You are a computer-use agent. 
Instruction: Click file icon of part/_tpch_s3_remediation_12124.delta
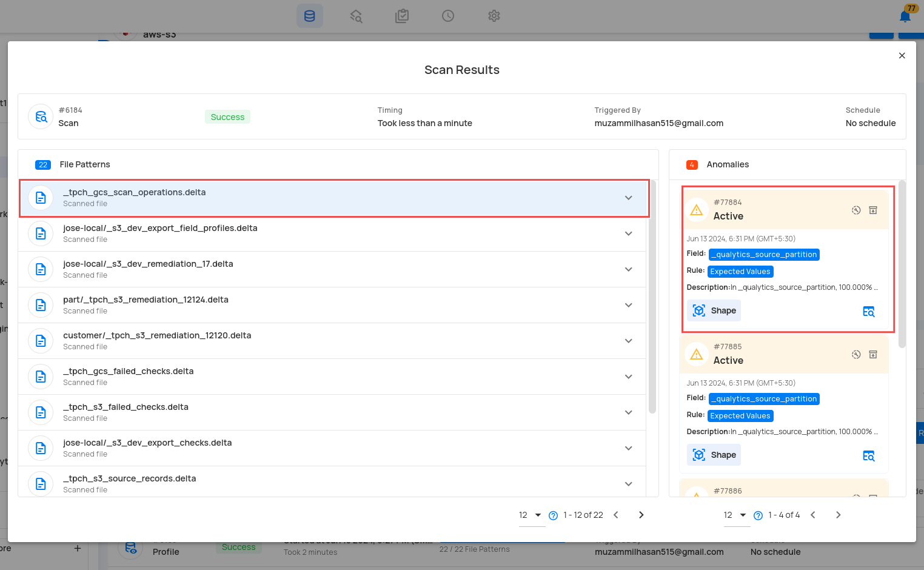(41, 305)
